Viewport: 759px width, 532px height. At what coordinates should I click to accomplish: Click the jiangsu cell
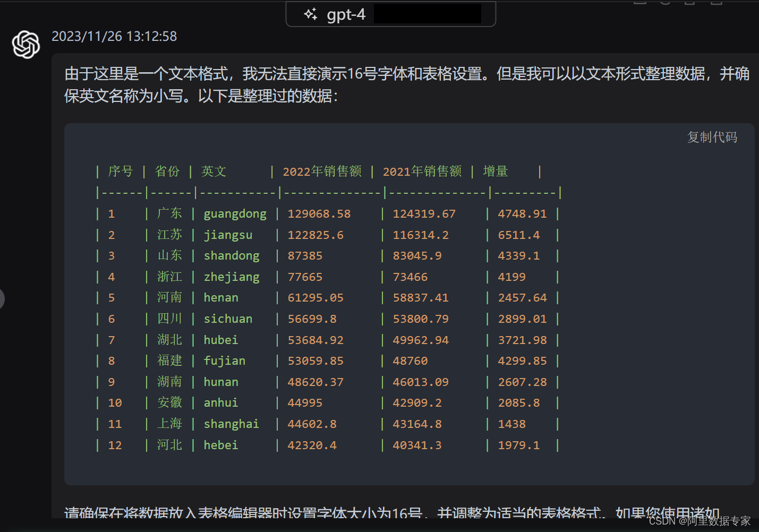click(x=228, y=235)
